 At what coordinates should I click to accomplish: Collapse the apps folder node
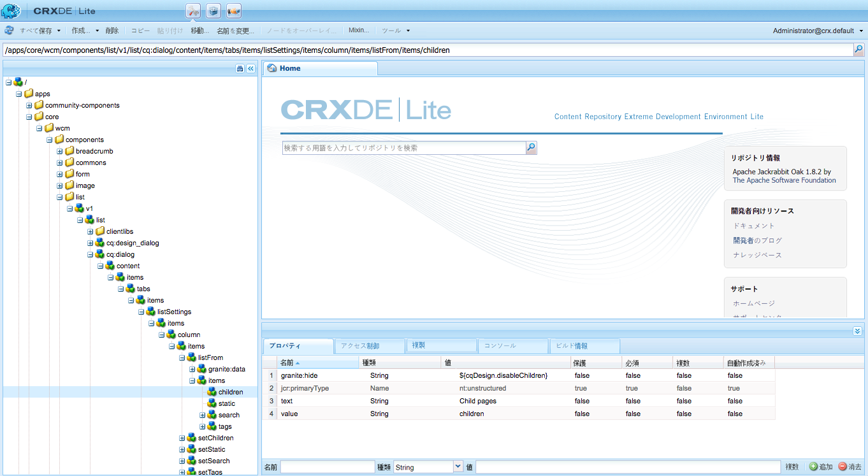coord(19,94)
